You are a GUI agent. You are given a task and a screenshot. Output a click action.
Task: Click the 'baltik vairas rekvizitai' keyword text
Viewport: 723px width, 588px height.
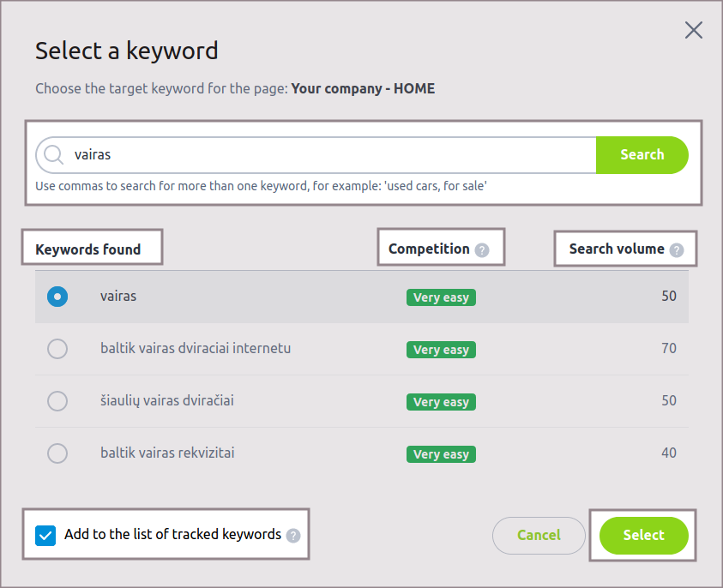[x=167, y=453]
